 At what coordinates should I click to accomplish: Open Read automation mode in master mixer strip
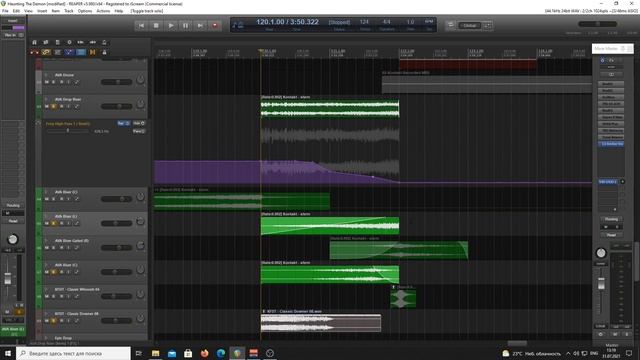coord(611,235)
